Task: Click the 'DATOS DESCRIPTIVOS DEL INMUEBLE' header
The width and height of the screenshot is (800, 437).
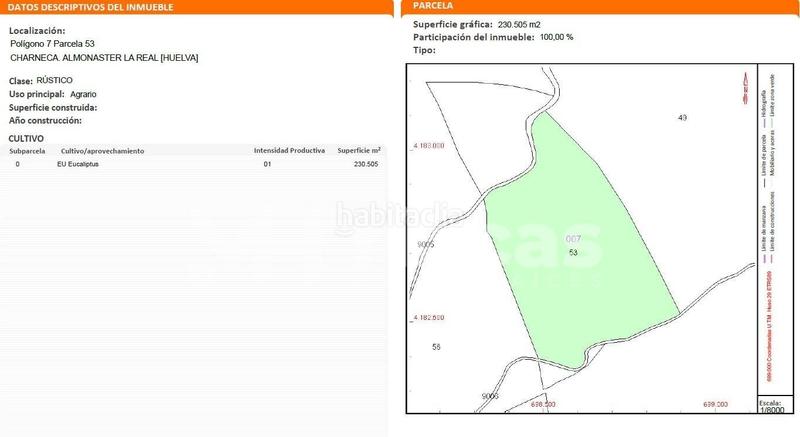Action: coord(91,7)
